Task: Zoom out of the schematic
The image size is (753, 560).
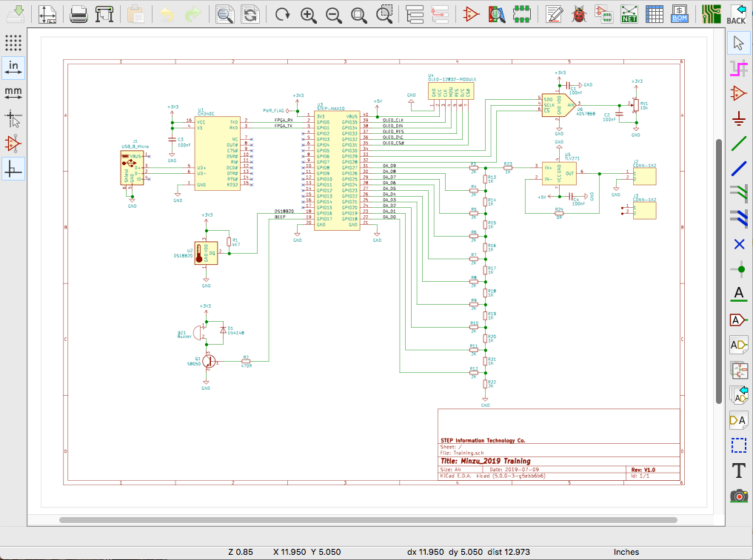Action: pyautogui.click(x=334, y=14)
